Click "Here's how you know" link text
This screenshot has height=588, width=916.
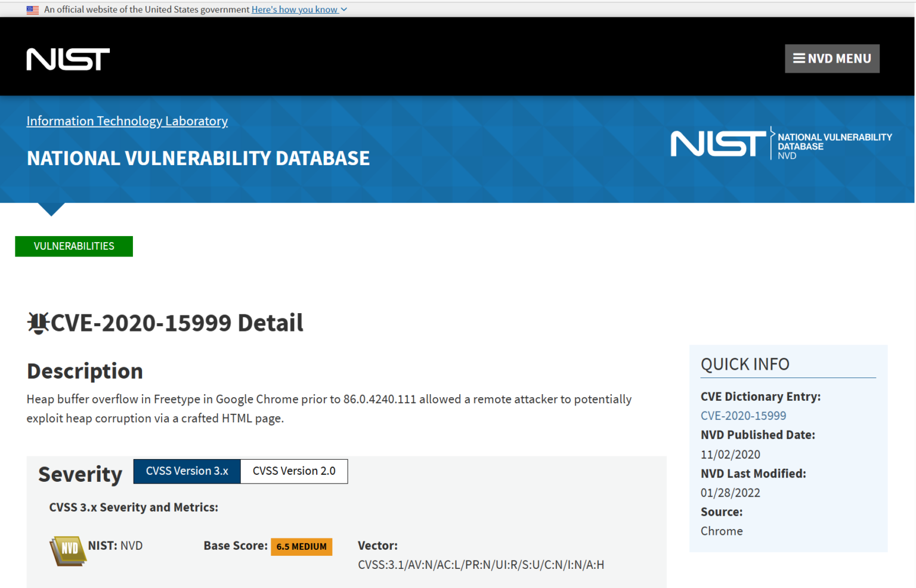coord(295,10)
